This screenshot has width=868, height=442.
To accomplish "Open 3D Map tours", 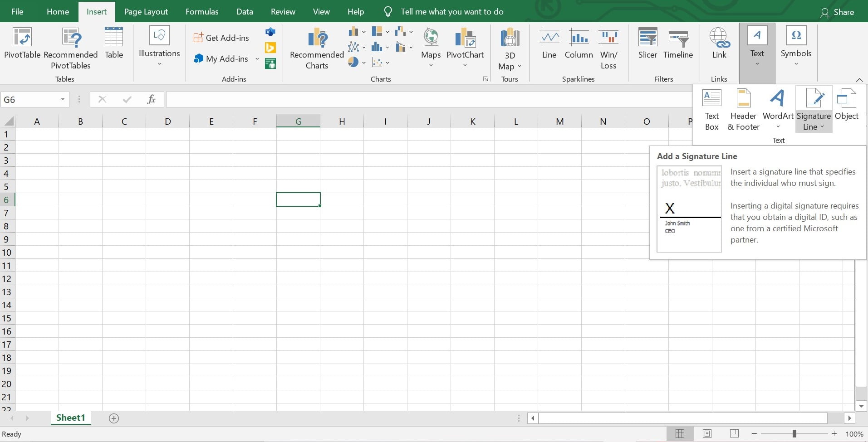I will tap(510, 49).
